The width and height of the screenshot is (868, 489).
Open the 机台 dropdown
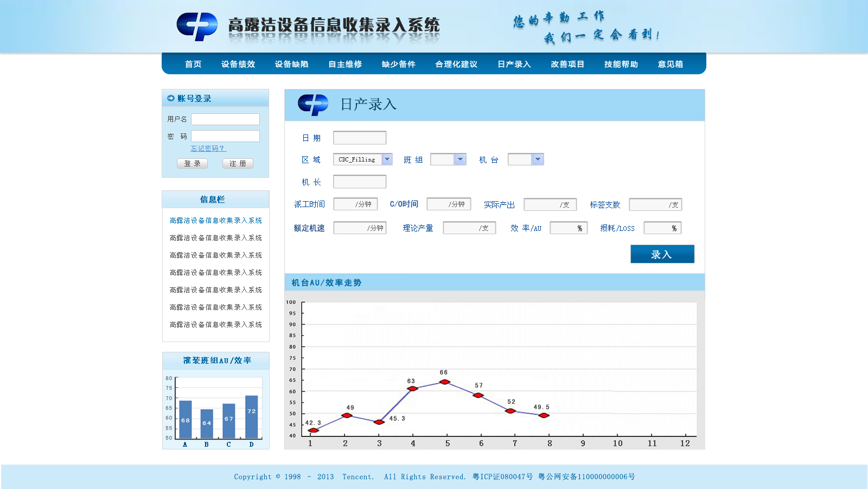538,159
